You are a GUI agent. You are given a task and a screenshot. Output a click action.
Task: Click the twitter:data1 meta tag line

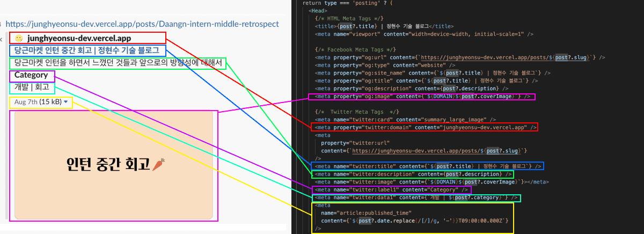(416, 198)
